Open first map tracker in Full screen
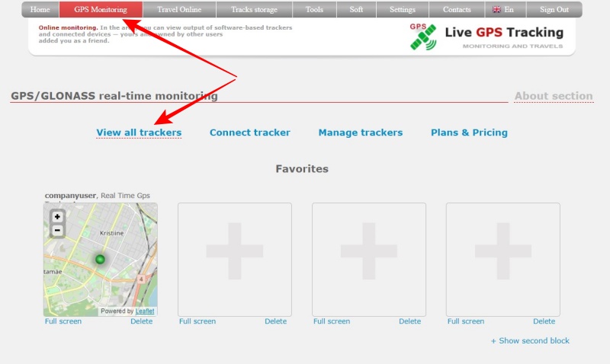Viewport: 610px width, 364px height. tap(63, 321)
